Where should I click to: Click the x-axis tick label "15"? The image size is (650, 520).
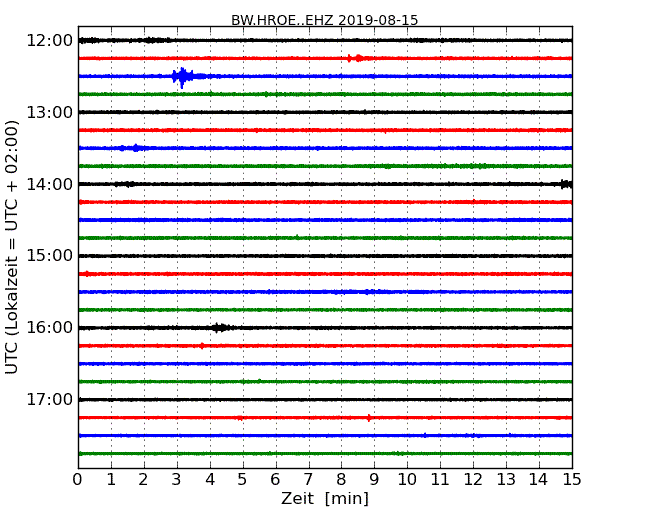(572, 480)
